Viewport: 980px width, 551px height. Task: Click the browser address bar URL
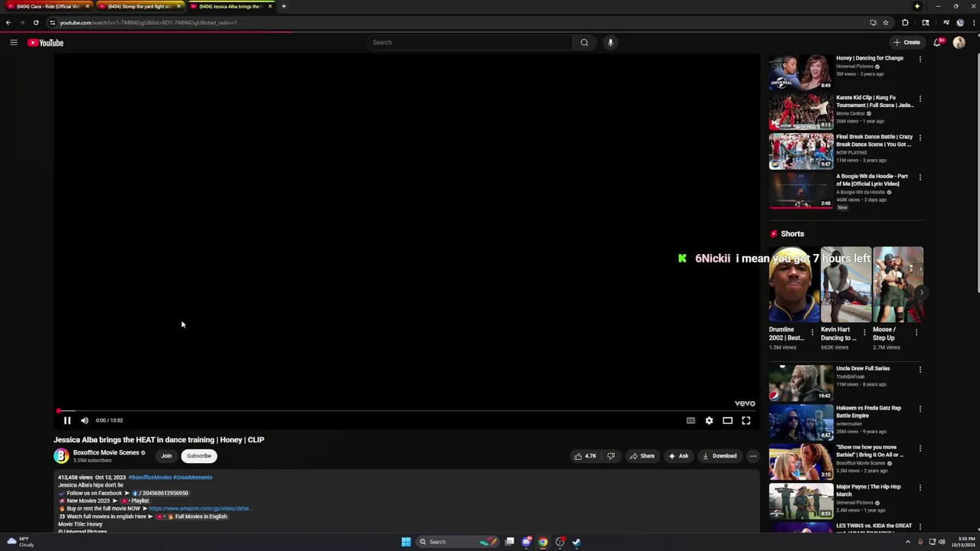point(149,22)
